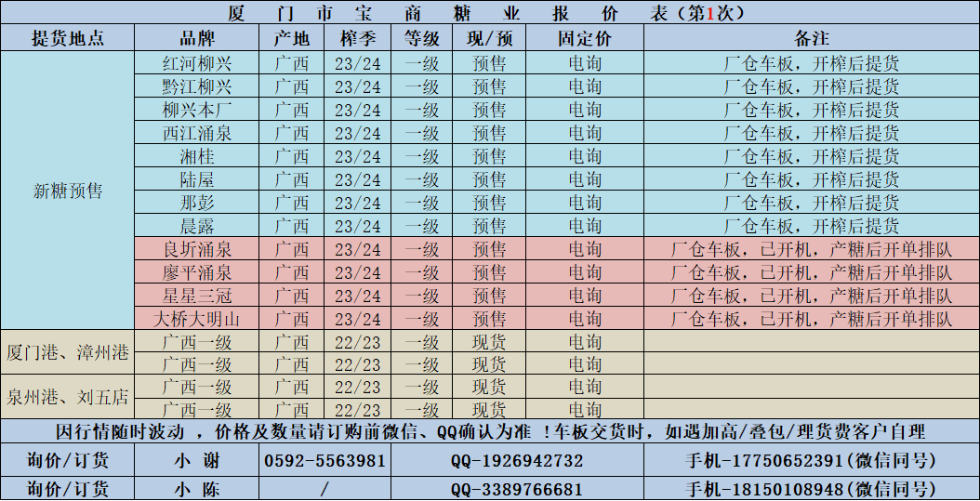This screenshot has height=501, width=980.
Task: Select the 西江涌泉 brand cell
Action: [x=196, y=133]
